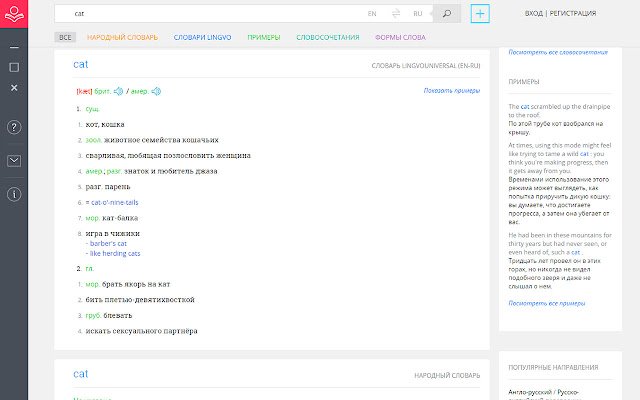This screenshot has height=400, width=640.
Task: Click 'игра в чижики' definition
Action: pyautogui.click(x=113, y=233)
